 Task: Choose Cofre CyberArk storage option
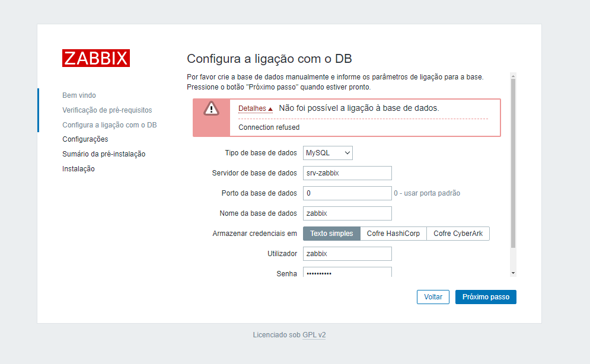click(458, 234)
